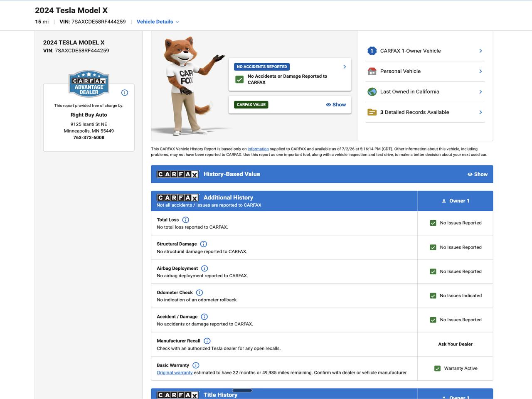532x399 pixels.
Task: Open Last Owned in California chevron
Action: [480, 92]
